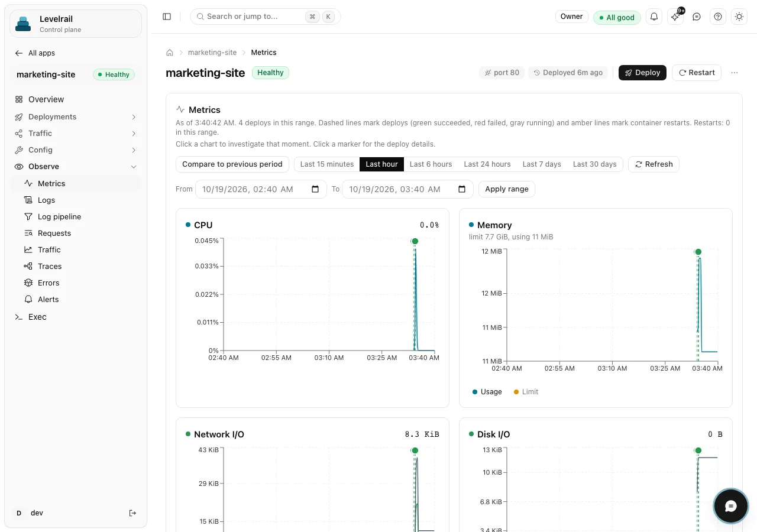Select the Last 30 days range
This screenshot has height=532, width=757.
point(595,164)
